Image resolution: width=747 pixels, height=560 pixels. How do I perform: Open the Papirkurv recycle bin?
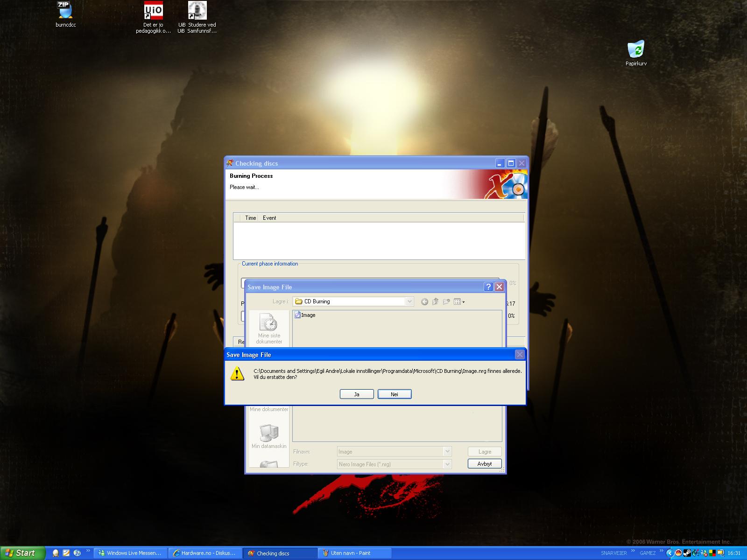tap(636, 53)
